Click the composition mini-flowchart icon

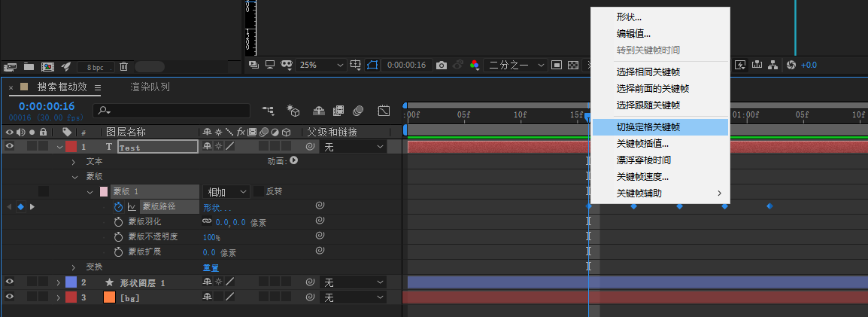click(x=268, y=111)
